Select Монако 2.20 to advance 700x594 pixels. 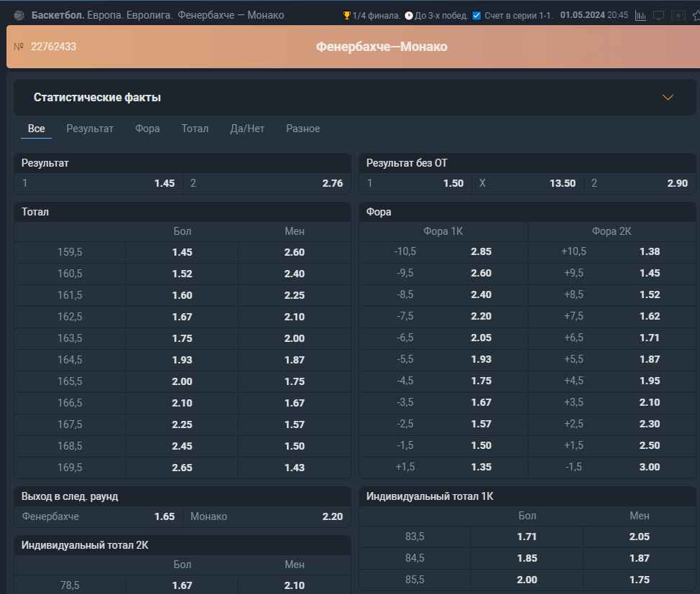(267, 516)
